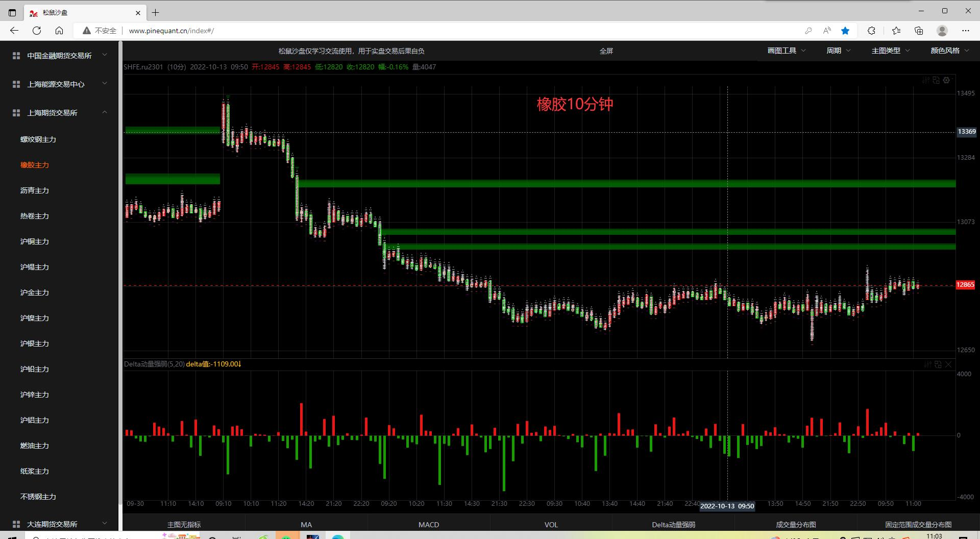Expand 中国金融期货交易所 exchange group
This screenshot has width=980, height=539.
pos(105,55)
